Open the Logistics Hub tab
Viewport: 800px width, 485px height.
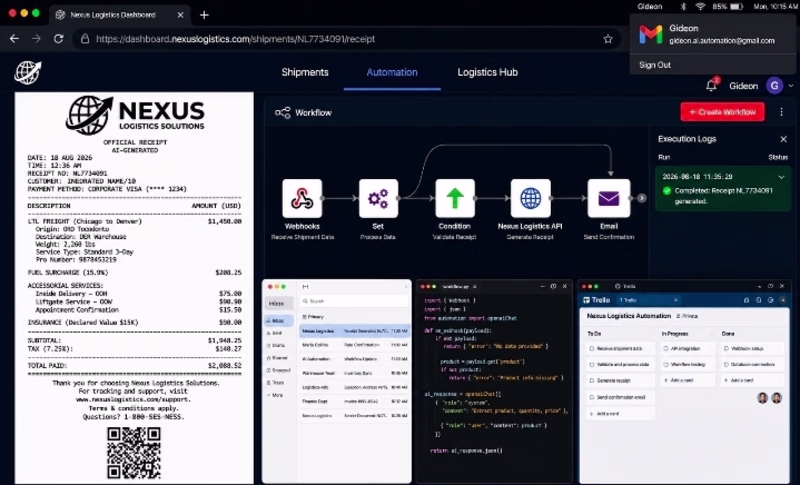click(488, 72)
